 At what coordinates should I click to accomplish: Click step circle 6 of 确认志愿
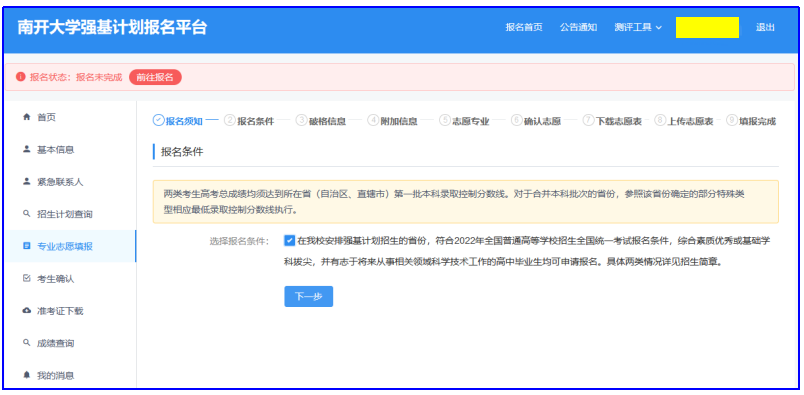(516, 121)
